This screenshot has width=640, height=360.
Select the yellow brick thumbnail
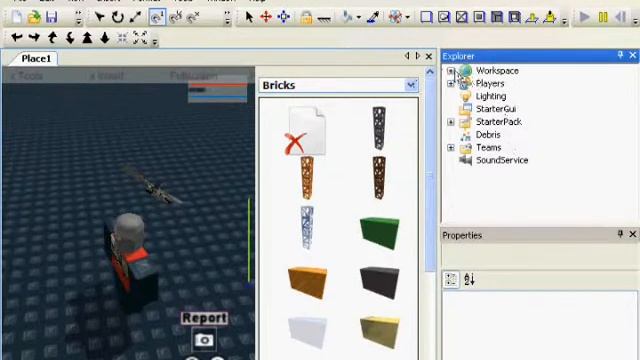coord(380,332)
